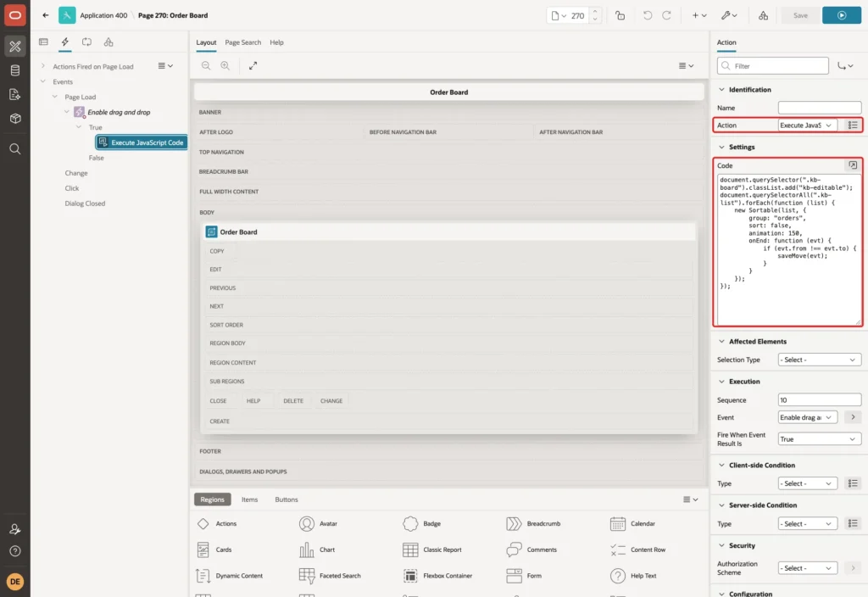The height and width of the screenshot is (597, 868).
Task: Zoom out the layout view
Action: (x=206, y=65)
